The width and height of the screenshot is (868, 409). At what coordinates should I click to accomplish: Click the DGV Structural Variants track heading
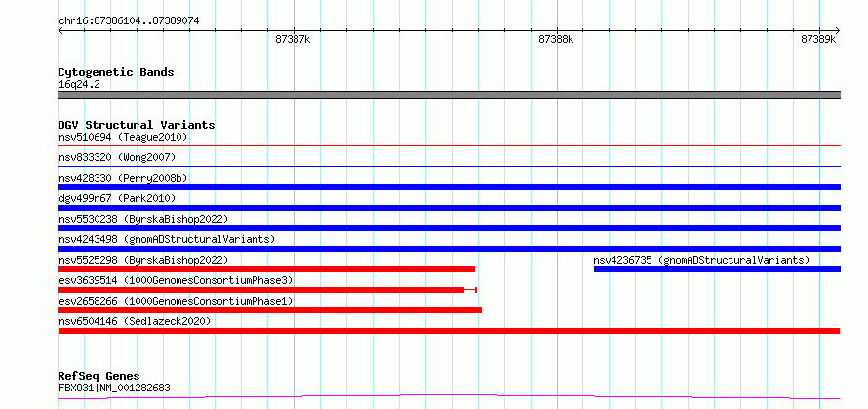pos(137,125)
